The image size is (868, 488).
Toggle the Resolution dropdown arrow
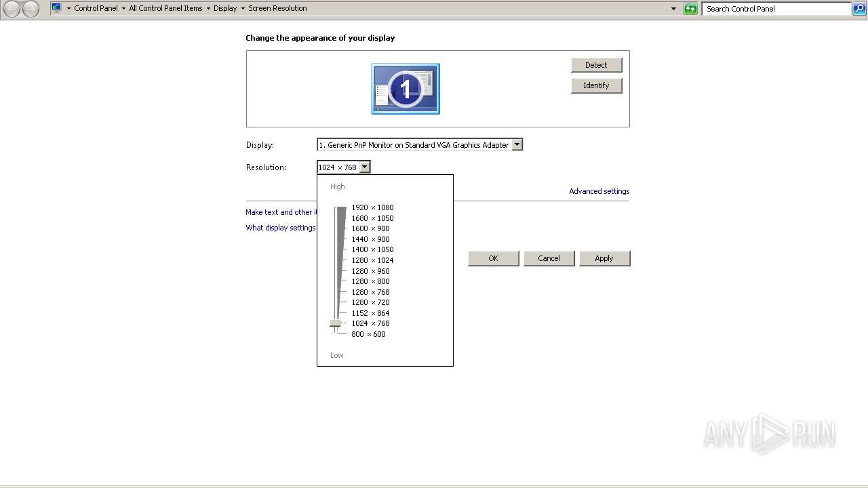tap(364, 167)
